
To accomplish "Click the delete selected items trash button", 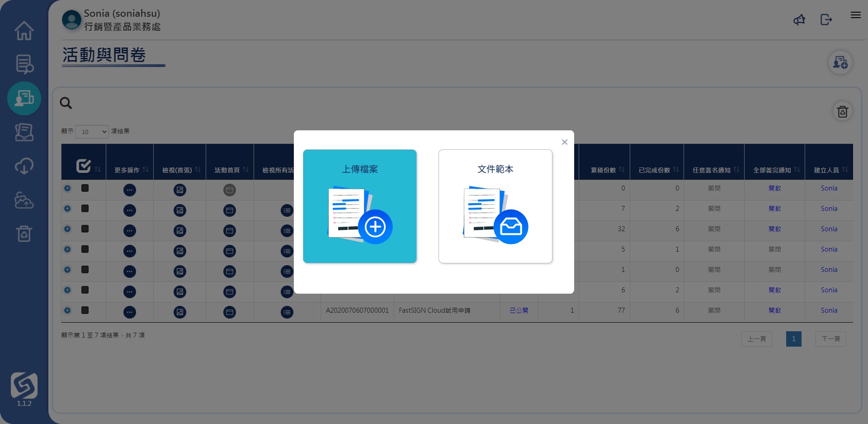I will 842,112.
